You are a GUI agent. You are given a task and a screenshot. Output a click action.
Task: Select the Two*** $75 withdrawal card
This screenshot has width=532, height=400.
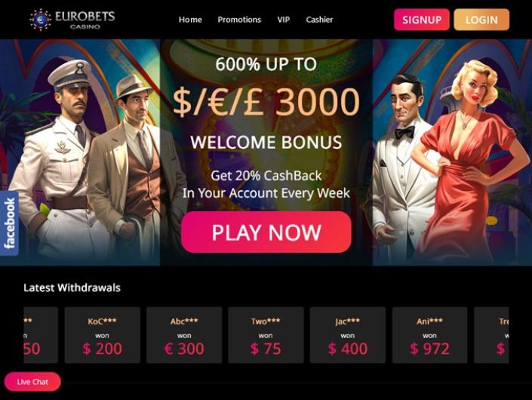[266, 335]
